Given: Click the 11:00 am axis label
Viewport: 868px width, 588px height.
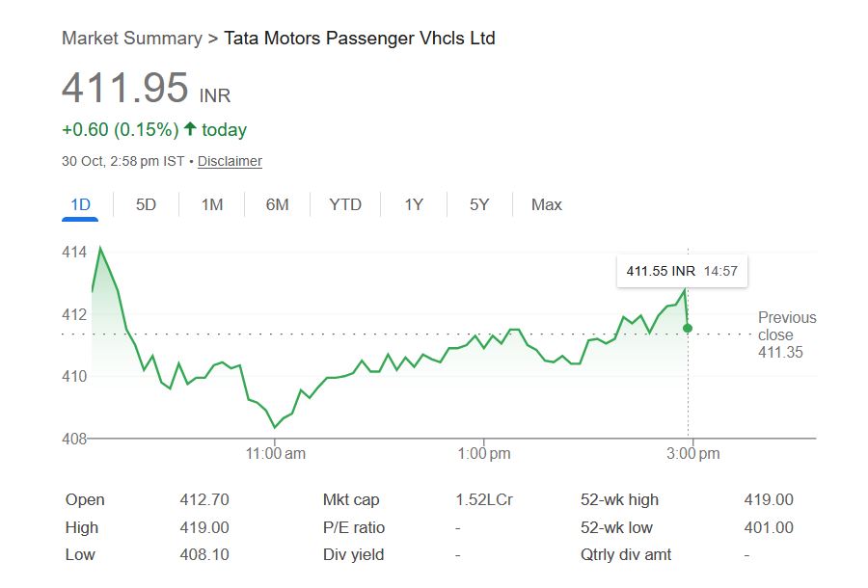Looking at the screenshot, I should (x=276, y=453).
